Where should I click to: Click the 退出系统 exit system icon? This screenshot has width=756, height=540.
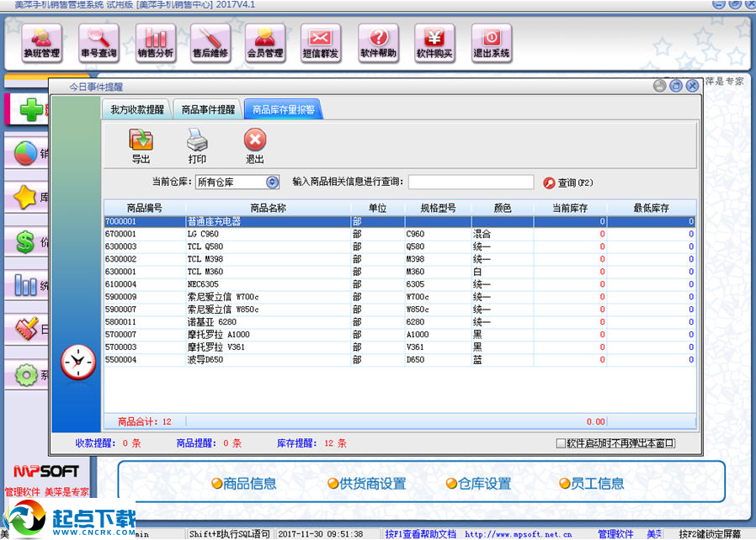pos(491,43)
